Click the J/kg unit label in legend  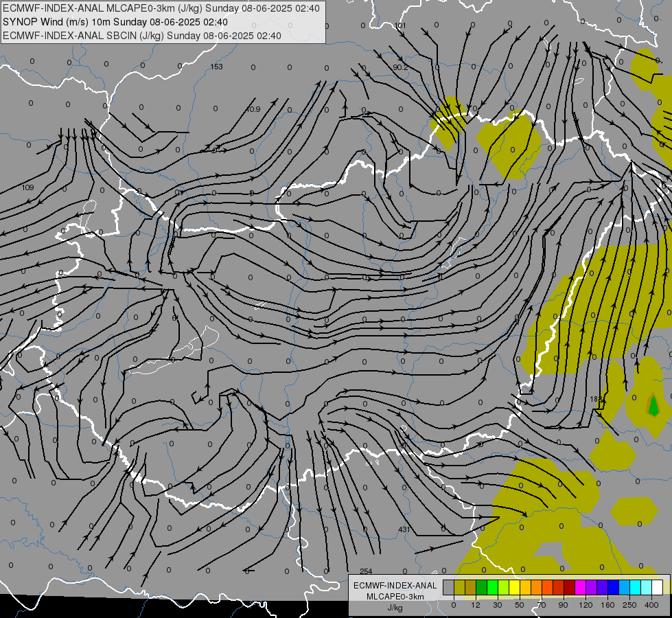click(395, 608)
